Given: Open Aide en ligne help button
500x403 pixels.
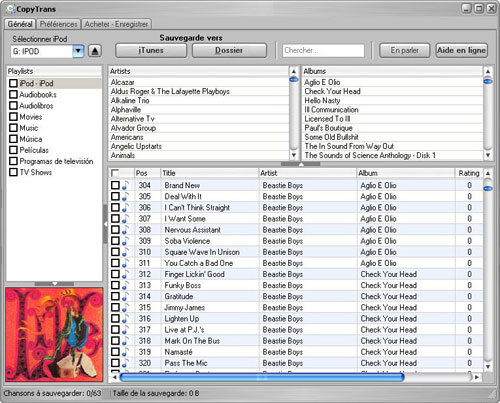Looking at the screenshot, I should (462, 50).
